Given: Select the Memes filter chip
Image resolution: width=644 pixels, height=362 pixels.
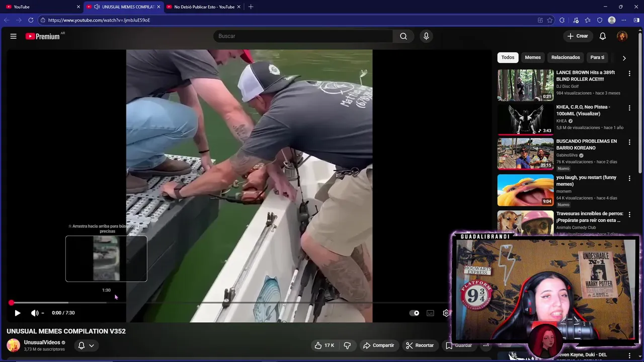Looking at the screenshot, I should (x=533, y=57).
